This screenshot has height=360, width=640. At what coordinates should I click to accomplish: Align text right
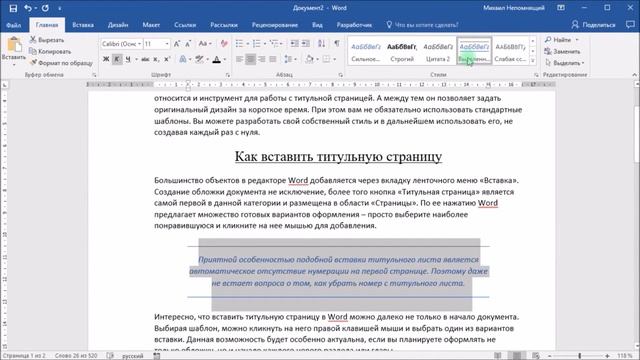(x=262, y=59)
